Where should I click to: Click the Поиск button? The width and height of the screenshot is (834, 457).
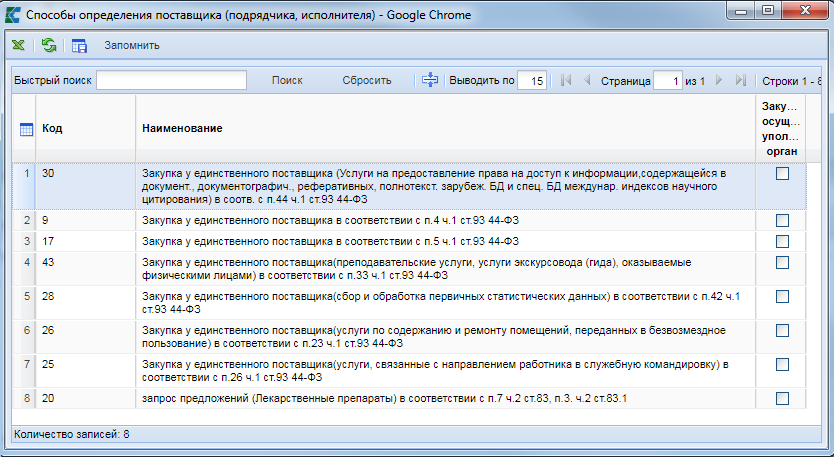point(287,80)
